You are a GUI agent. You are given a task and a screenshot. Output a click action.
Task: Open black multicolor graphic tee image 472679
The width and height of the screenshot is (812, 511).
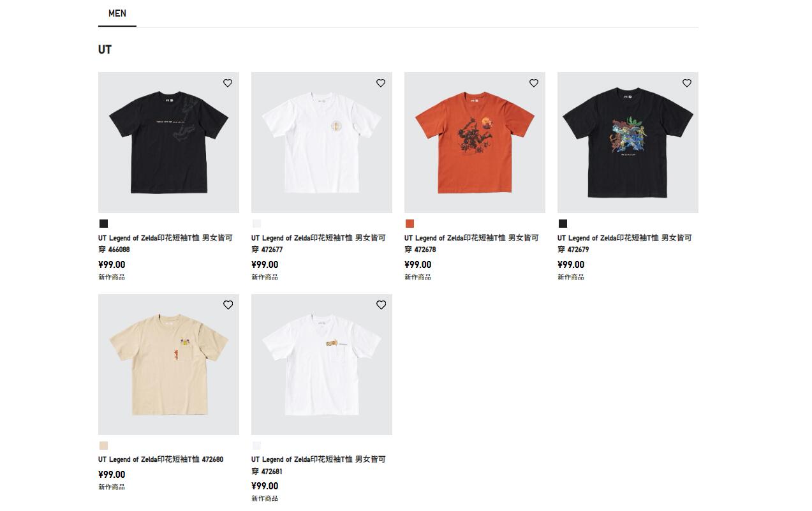(x=628, y=142)
